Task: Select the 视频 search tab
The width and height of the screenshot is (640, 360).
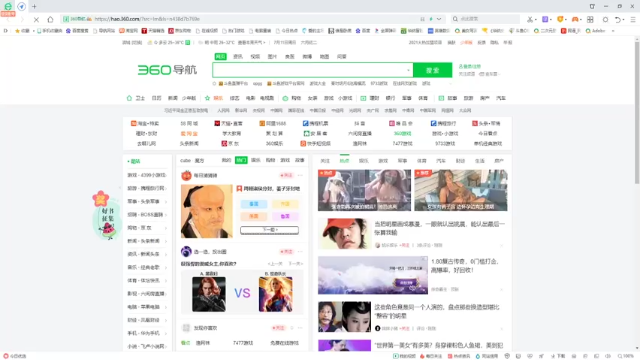Action: click(x=255, y=56)
